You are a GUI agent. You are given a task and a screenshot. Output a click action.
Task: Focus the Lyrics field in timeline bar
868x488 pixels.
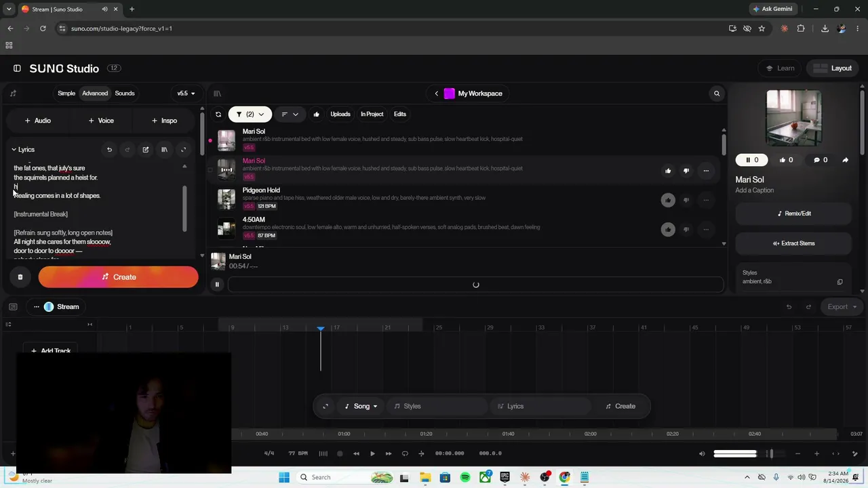[x=540, y=407]
